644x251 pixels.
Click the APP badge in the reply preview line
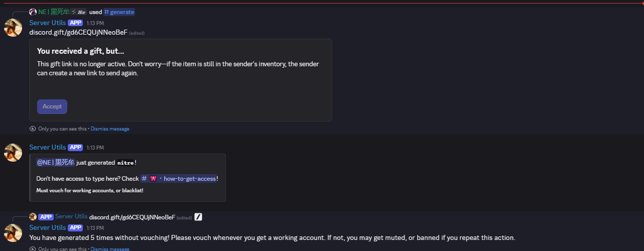coord(46,217)
